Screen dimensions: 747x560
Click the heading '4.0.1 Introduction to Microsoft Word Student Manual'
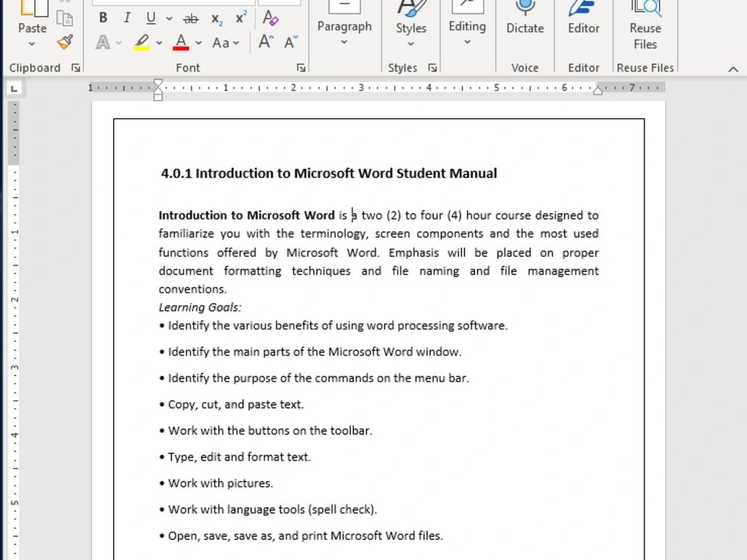(329, 173)
